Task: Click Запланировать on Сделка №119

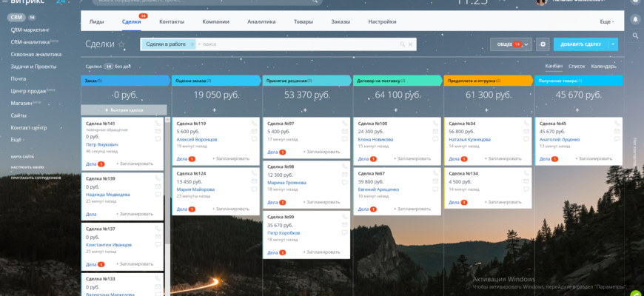Action: (x=231, y=158)
